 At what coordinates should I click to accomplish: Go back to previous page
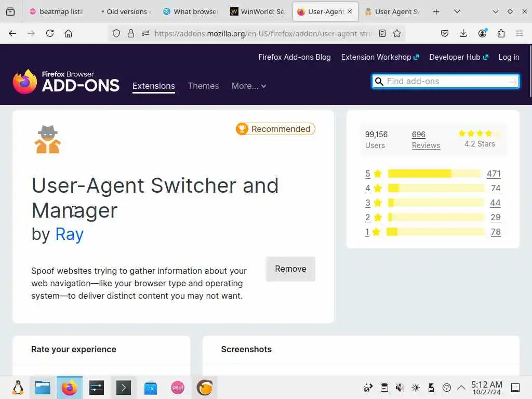point(12,33)
